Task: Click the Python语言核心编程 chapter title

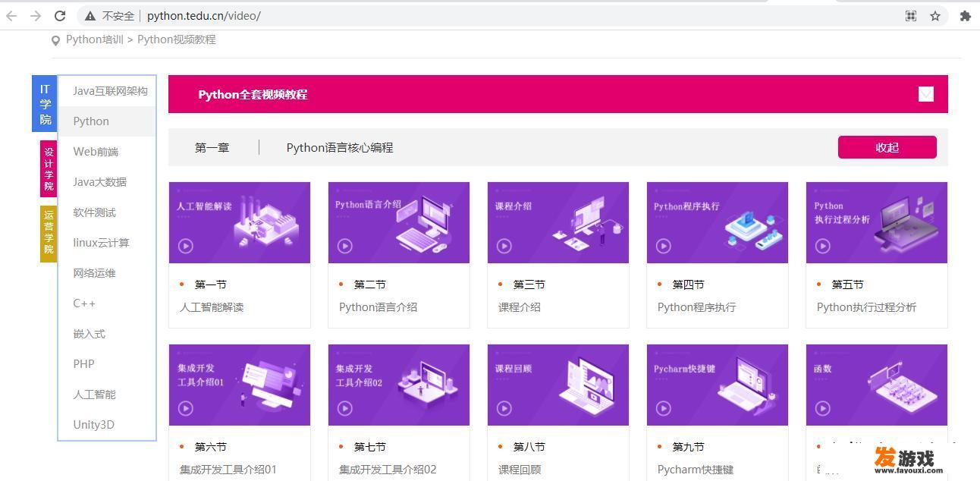Action: click(x=340, y=148)
